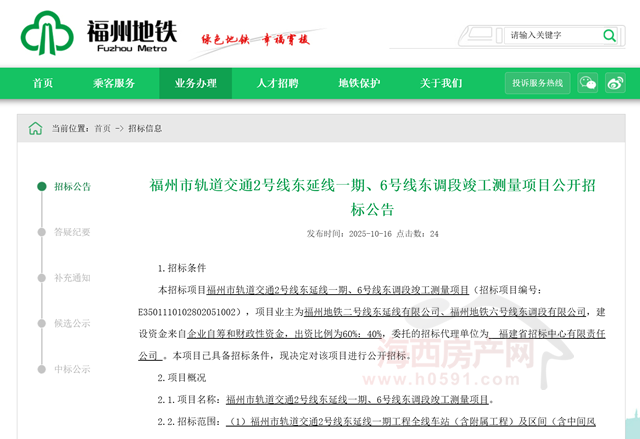640x439 pixels.
Task: Click the timeline dot beside 答疑纪要
Action: tap(42, 232)
